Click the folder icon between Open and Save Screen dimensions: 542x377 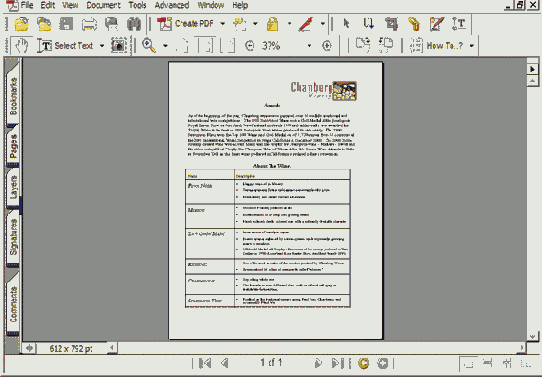[44, 24]
